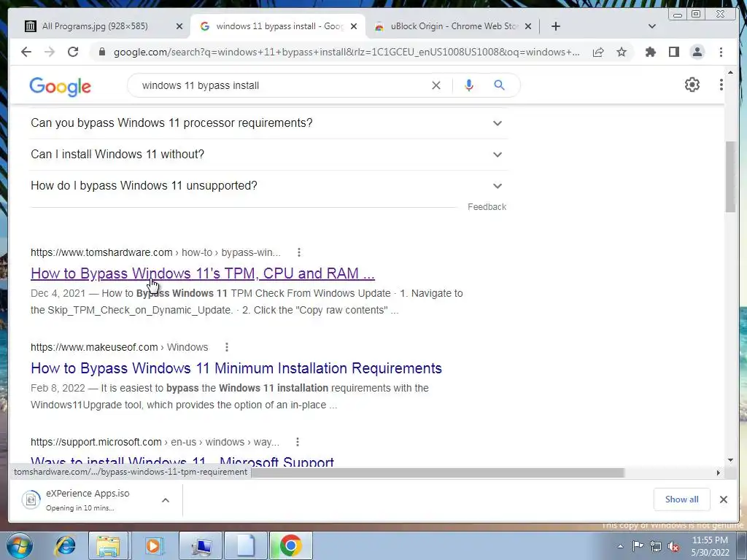Expand 'Can you bypass Windows 11 processor requirements?'
Screen dimensions: 747x560
(x=269, y=122)
